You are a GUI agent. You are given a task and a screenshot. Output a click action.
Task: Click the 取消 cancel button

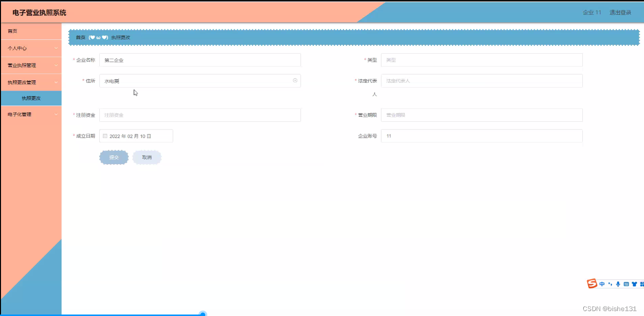click(x=147, y=157)
